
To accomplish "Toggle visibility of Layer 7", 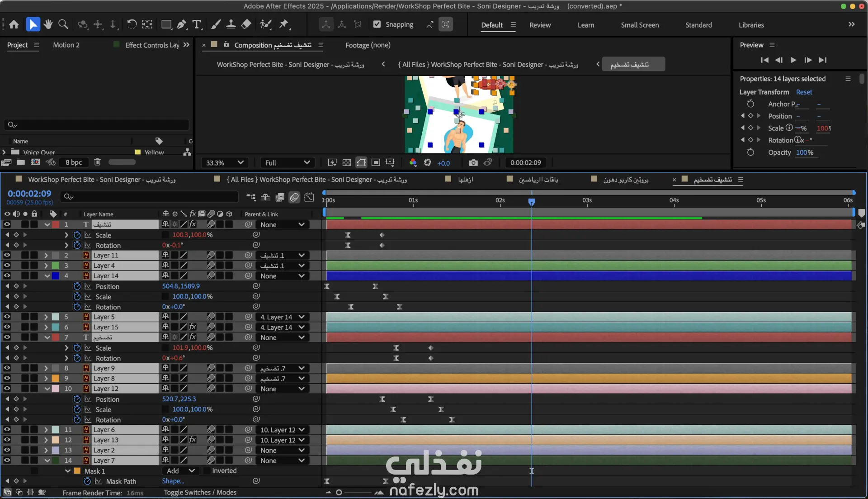I will point(7,461).
